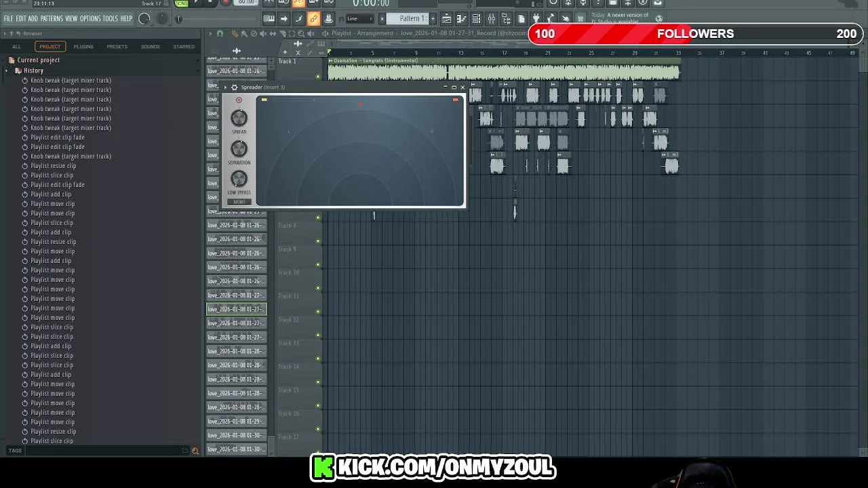Open the Spreader settings gear
Image resolution: width=868 pixels, height=488 pixels.
234,87
